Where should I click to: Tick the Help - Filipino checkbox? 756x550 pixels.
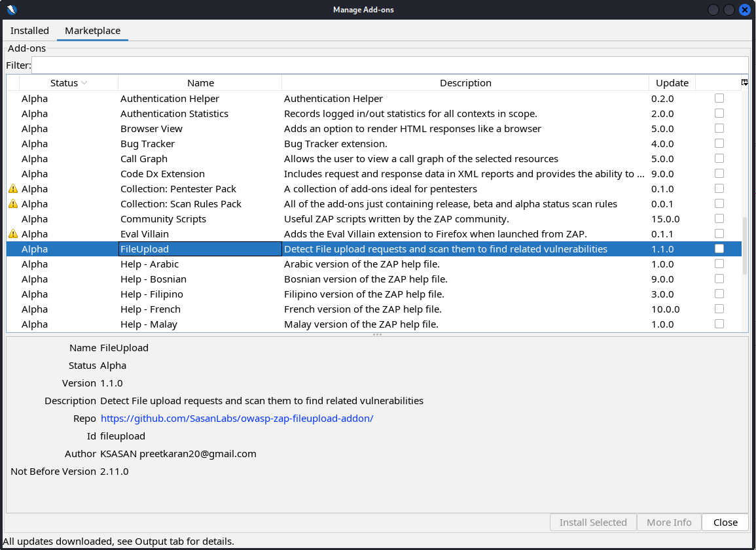click(x=719, y=294)
